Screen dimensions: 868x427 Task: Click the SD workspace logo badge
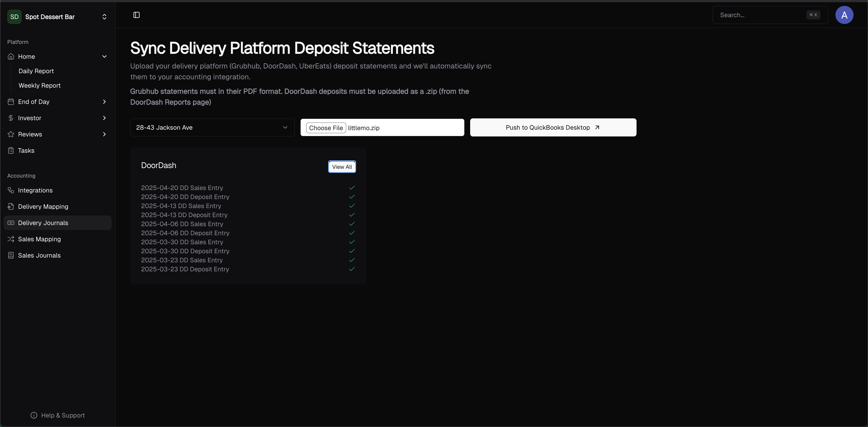pyautogui.click(x=14, y=17)
